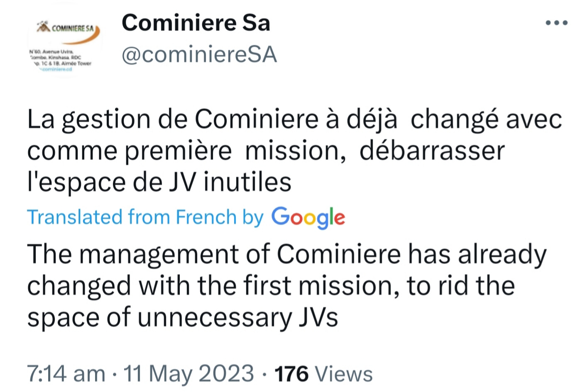
Task: Click the colorful Google logo
Action: point(308,217)
